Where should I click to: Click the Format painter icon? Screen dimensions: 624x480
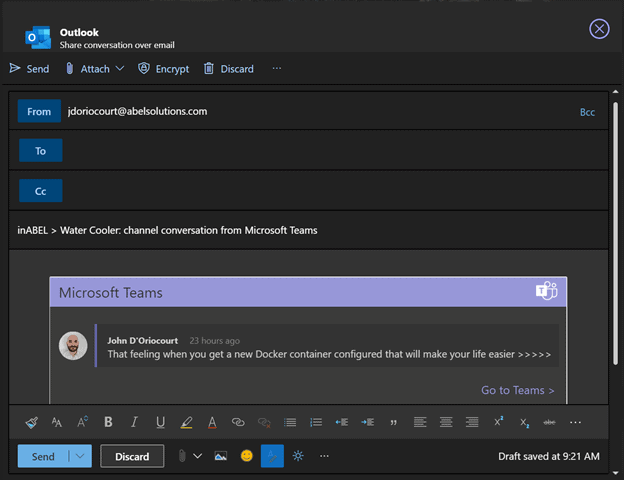(31, 422)
